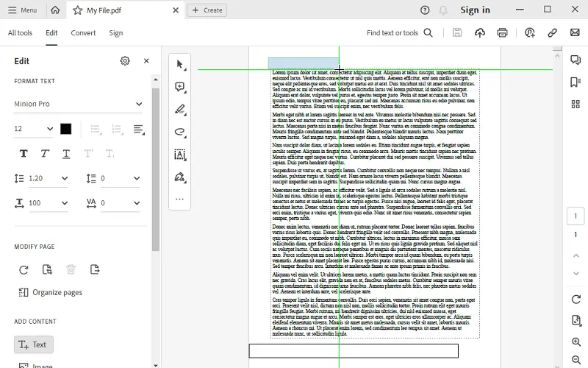
Task: Toggle underline text formatting
Action: click(x=66, y=154)
